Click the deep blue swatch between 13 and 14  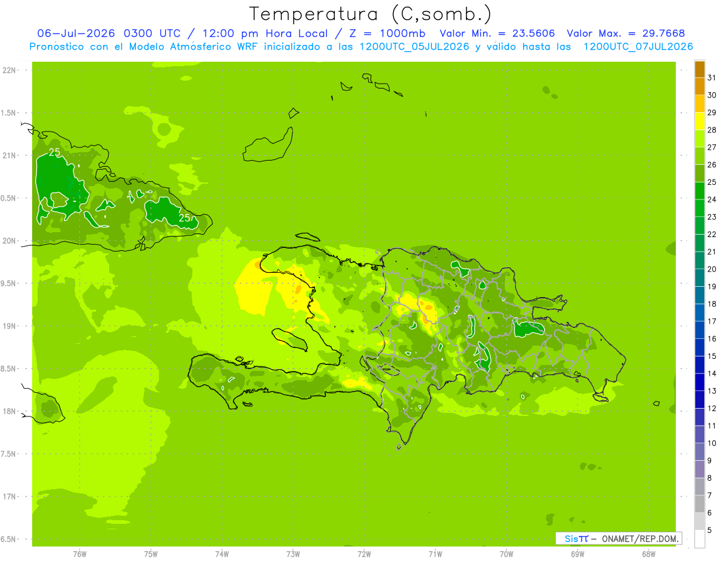click(699, 382)
